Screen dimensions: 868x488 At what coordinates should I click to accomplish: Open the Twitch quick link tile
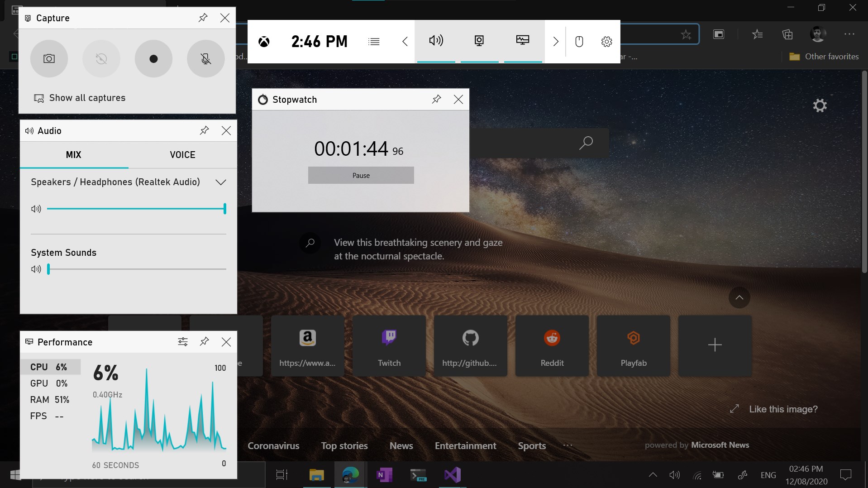pos(389,346)
